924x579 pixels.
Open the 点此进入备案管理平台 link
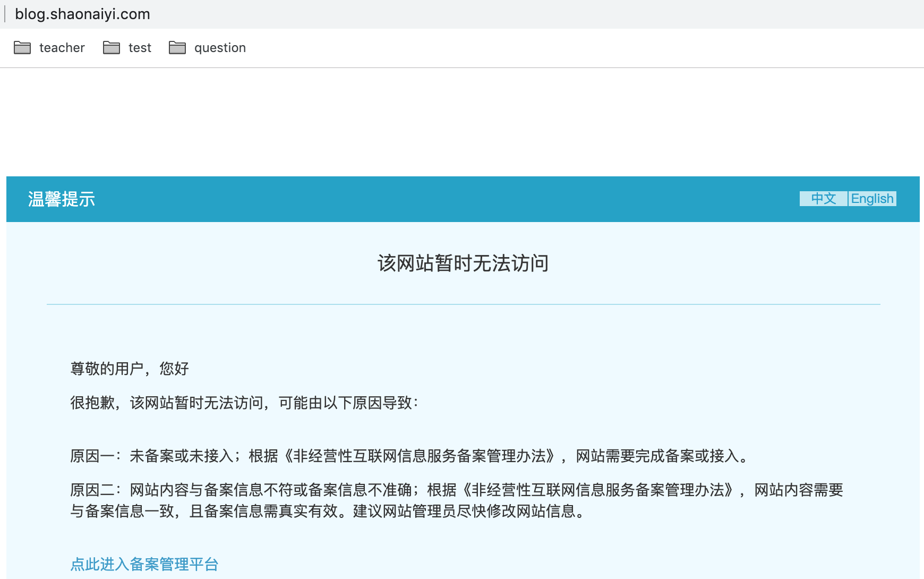coord(144,565)
